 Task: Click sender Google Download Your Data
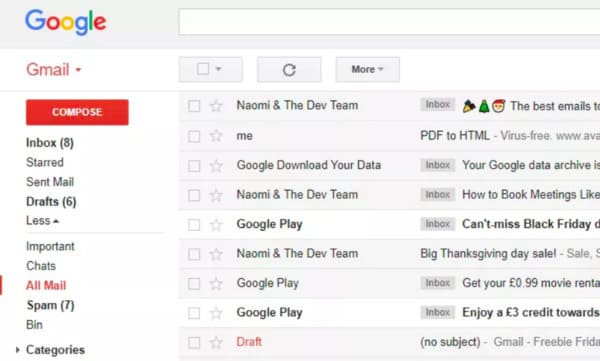point(309,165)
